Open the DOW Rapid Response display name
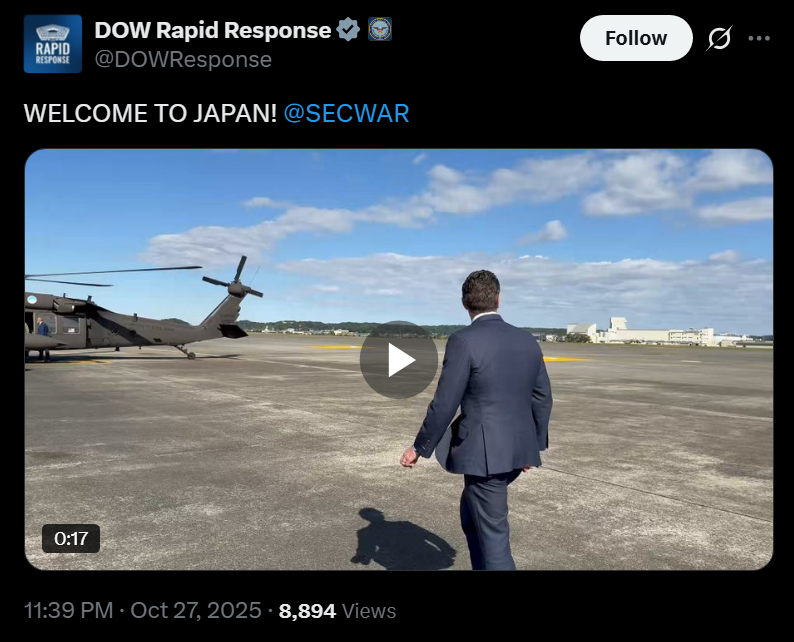Viewport: 794px width, 642px height. (x=213, y=30)
